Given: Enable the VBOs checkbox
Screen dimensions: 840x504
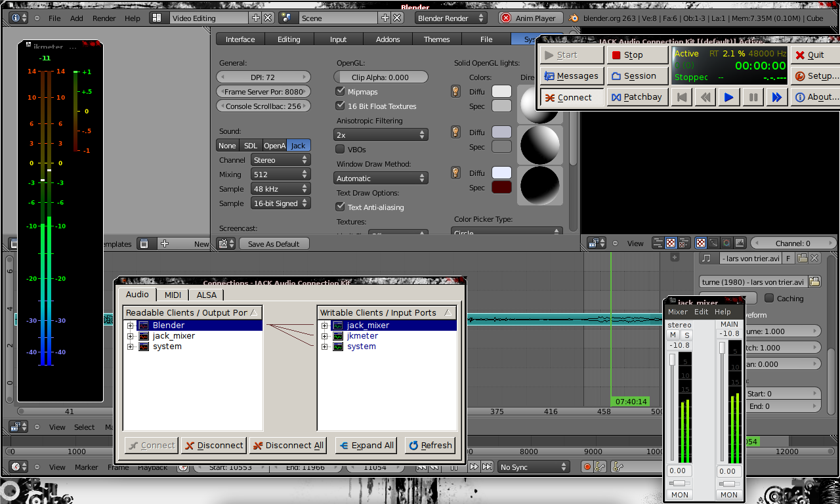Looking at the screenshot, I should 340,150.
